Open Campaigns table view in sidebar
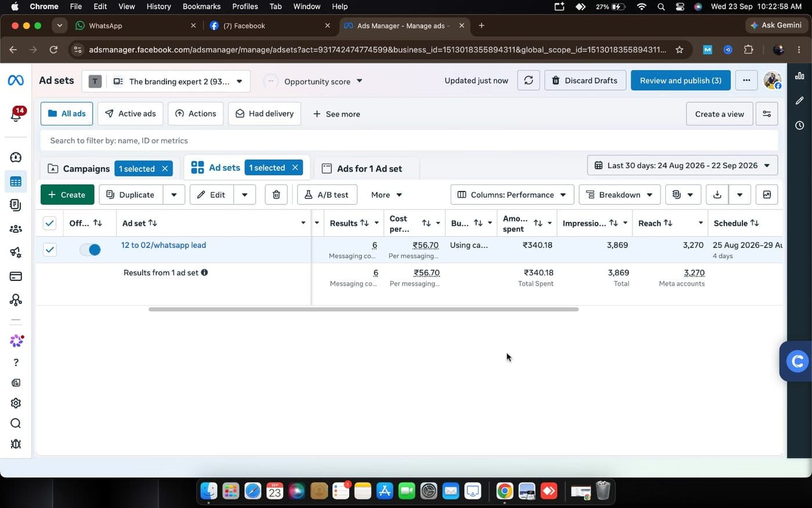 click(16, 182)
